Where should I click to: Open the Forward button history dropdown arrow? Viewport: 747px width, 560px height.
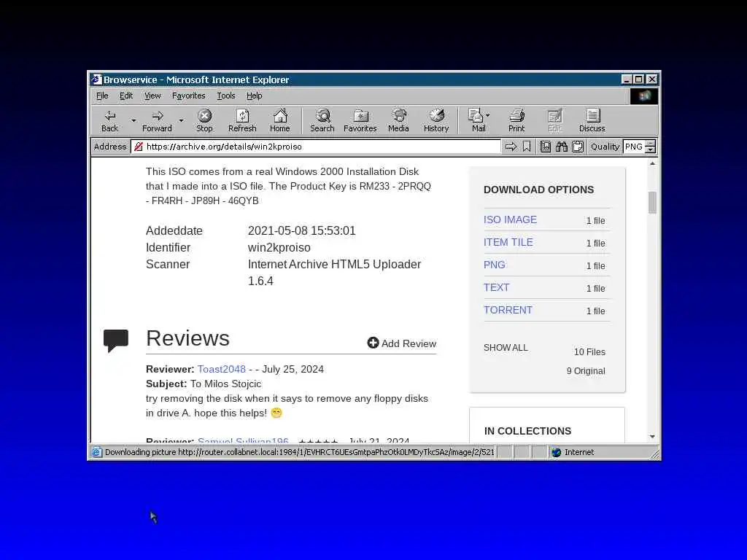coord(181,121)
